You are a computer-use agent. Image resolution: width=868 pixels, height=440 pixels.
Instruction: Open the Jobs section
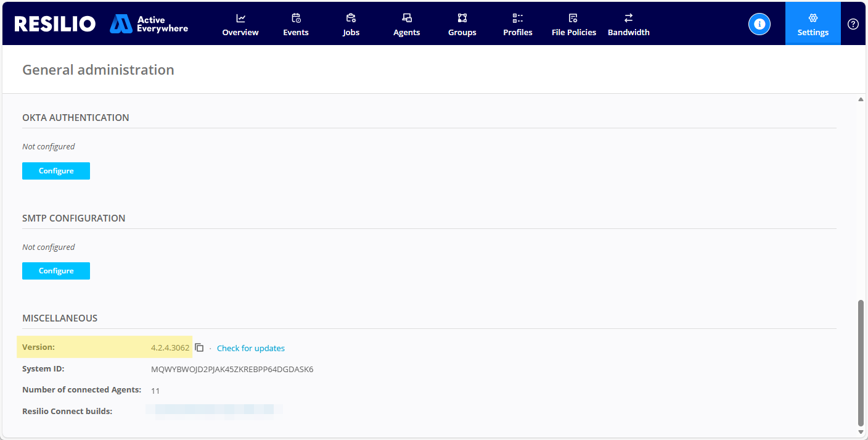pyautogui.click(x=351, y=25)
